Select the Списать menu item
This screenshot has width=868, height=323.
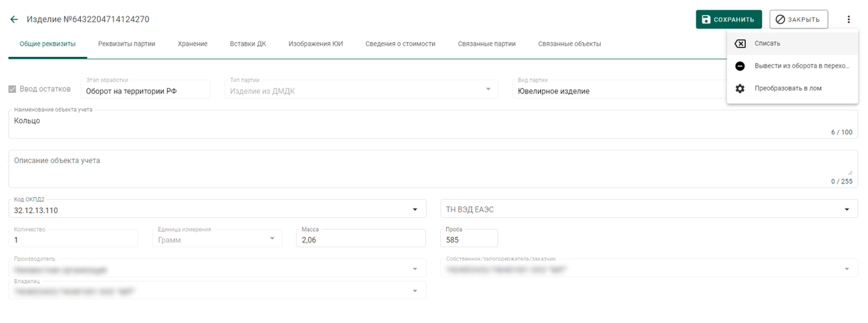(x=792, y=43)
